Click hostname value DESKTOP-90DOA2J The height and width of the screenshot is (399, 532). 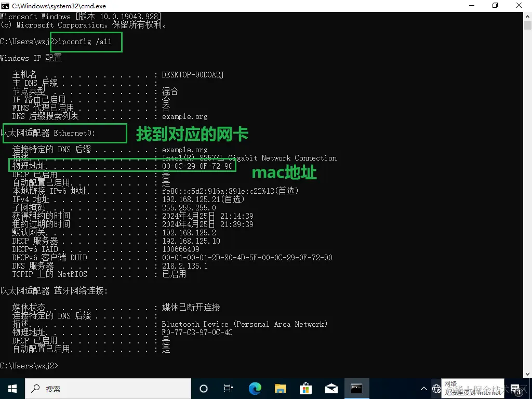tap(193, 75)
